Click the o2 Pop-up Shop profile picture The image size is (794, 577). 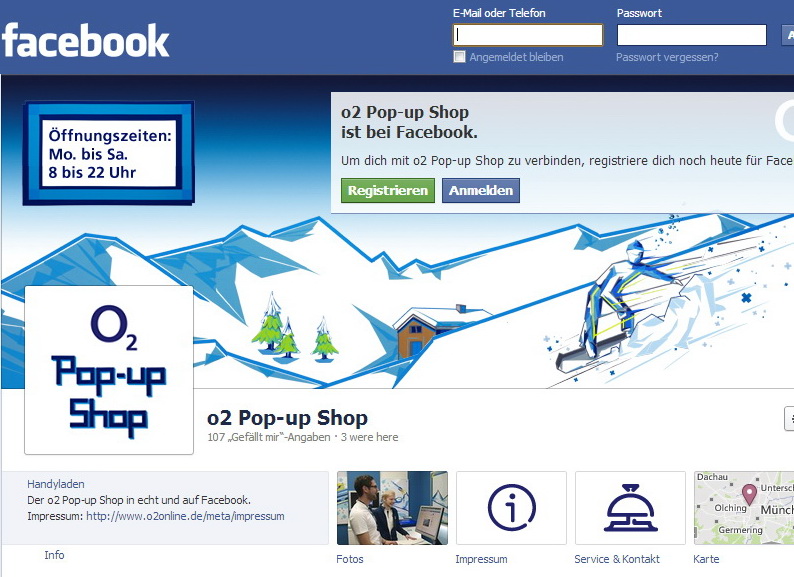[x=109, y=370]
